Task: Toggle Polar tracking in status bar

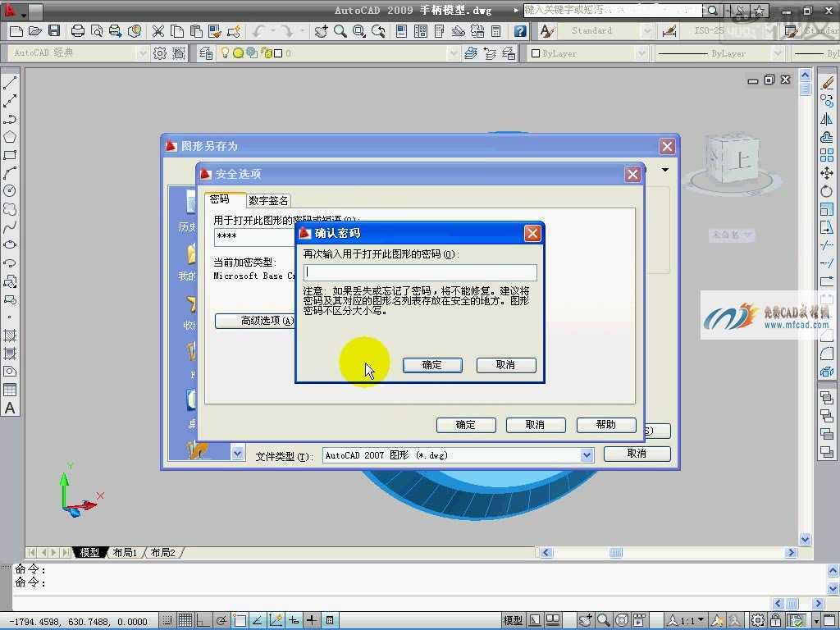Action: pyautogui.click(x=221, y=620)
